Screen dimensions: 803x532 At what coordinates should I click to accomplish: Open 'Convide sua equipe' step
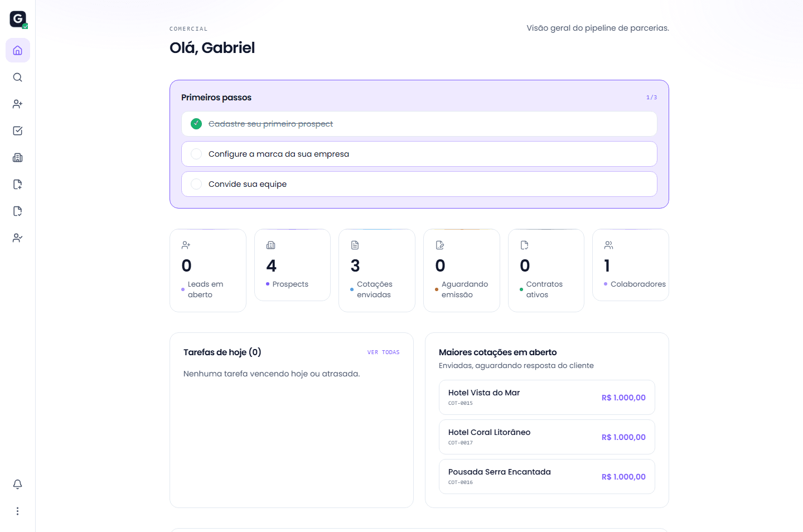tap(419, 184)
